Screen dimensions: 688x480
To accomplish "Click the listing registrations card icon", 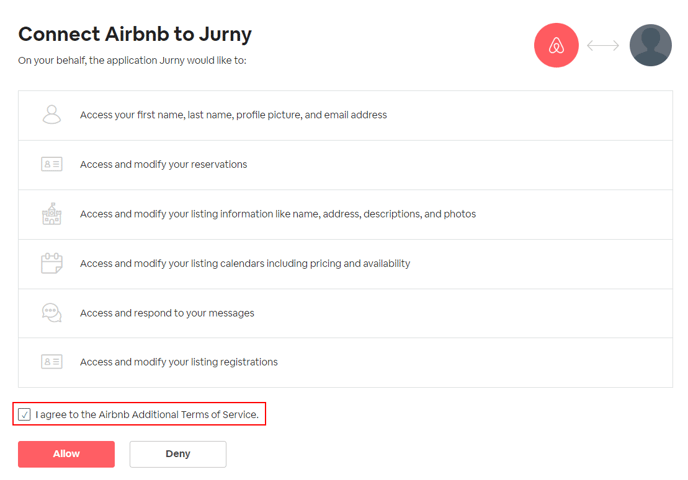I will coord(52,362).
